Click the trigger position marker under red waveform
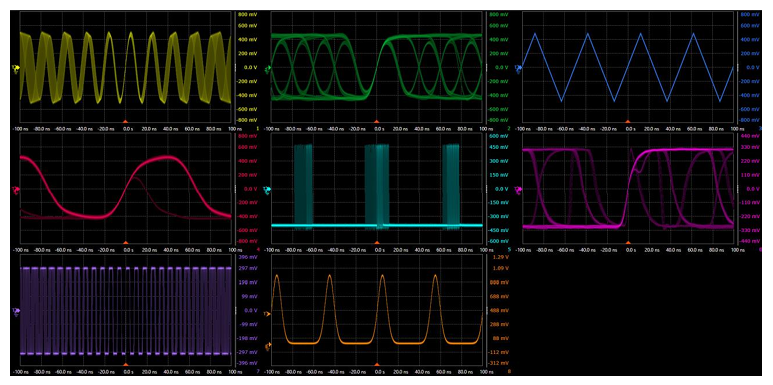Image resolution: width=773 pixels, height=385 pixels. click(125, 243)
